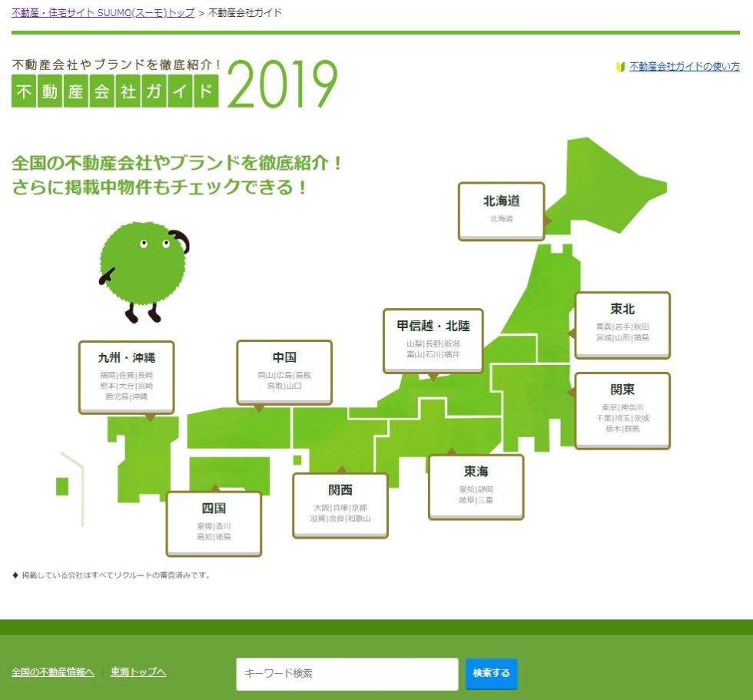This screenshot has width=753, height=700.
Task: Click the Okinawa square on the map
Action: point(62,486)
